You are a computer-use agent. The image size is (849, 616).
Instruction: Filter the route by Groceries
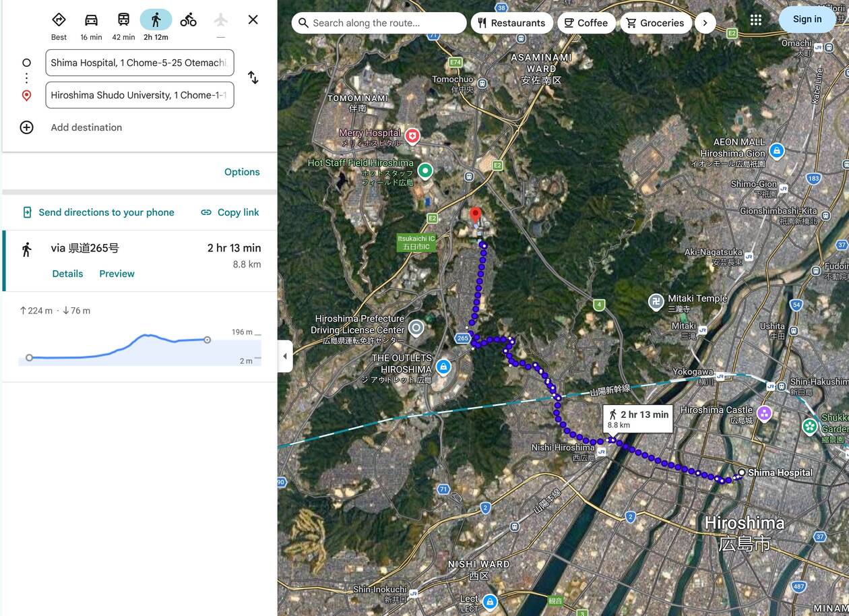coord(656,23)
